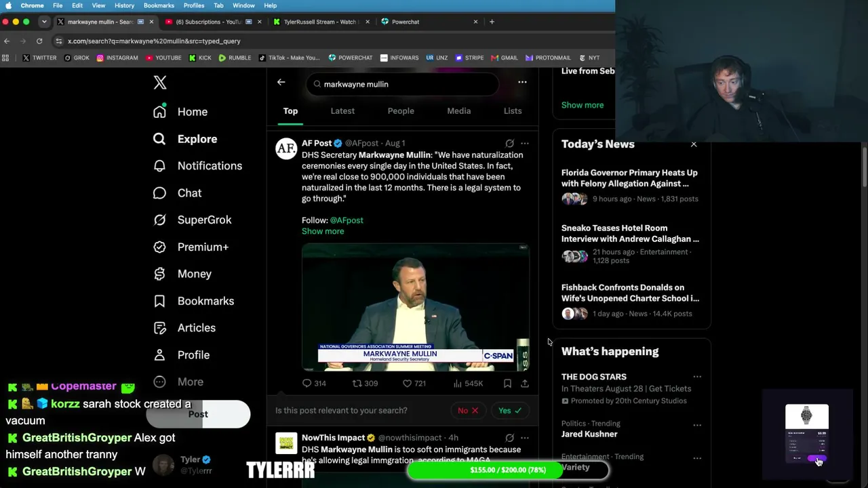The image size is (868, 488).
Task: Close the Today's News panel
Action: (694, 144)
